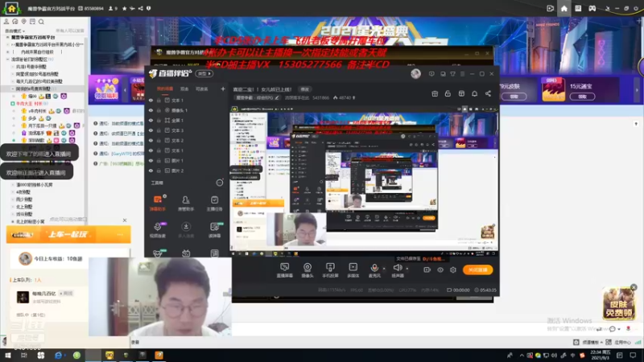
Task: Click the orange 关闭直播 button
Action: pos(477,269)
